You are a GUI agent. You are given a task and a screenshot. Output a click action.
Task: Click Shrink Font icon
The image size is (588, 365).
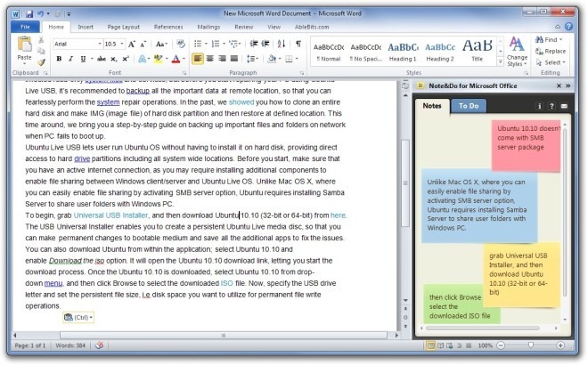pos(143,45)
